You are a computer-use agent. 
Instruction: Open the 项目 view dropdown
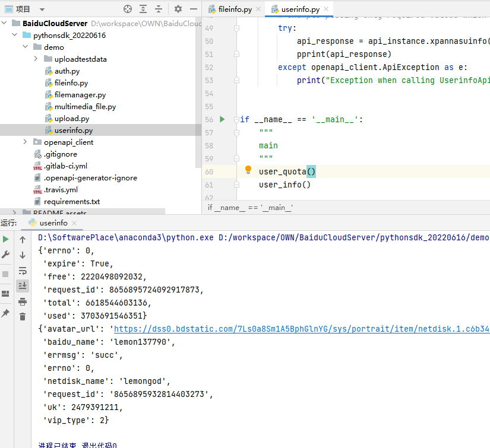(42, 9)
